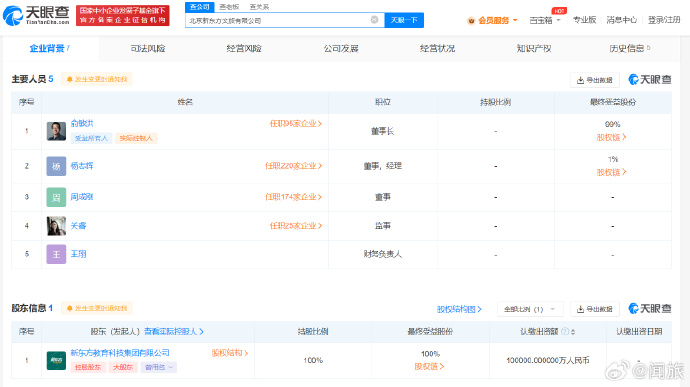Click 关睿's profile photo
The width and height of the screenshot is (690, 387).
56,226
